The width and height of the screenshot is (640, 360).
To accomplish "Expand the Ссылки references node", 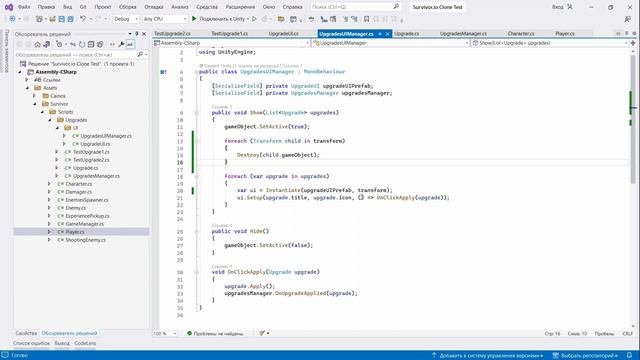I will click(x=27, y=80).
